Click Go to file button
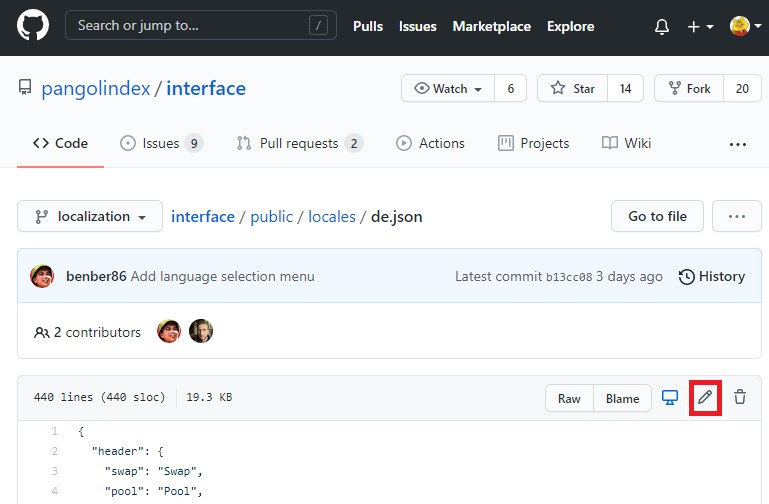This screenshot has height=504, width=769. click(x=657, y=216)
